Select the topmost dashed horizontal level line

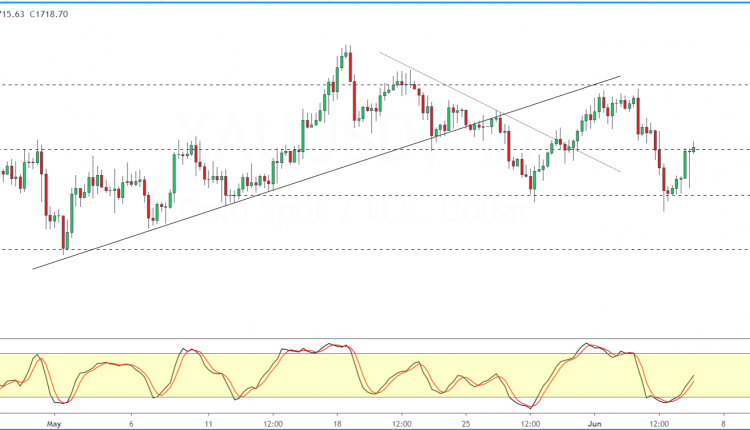tap(375, 85)
